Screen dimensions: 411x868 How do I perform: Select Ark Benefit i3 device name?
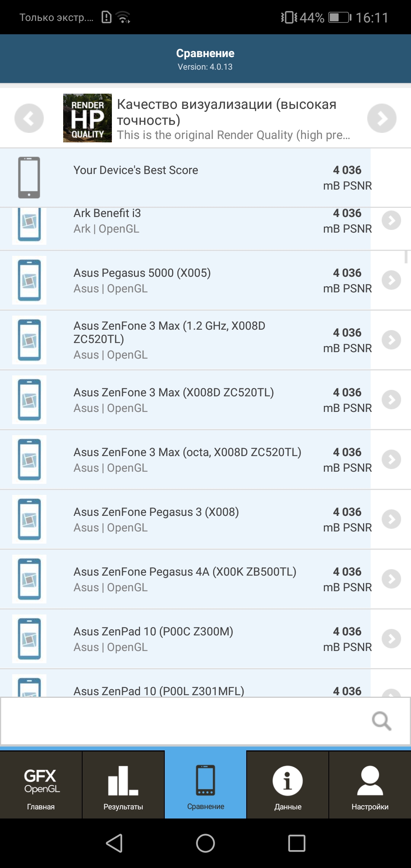tap(107, 213)
